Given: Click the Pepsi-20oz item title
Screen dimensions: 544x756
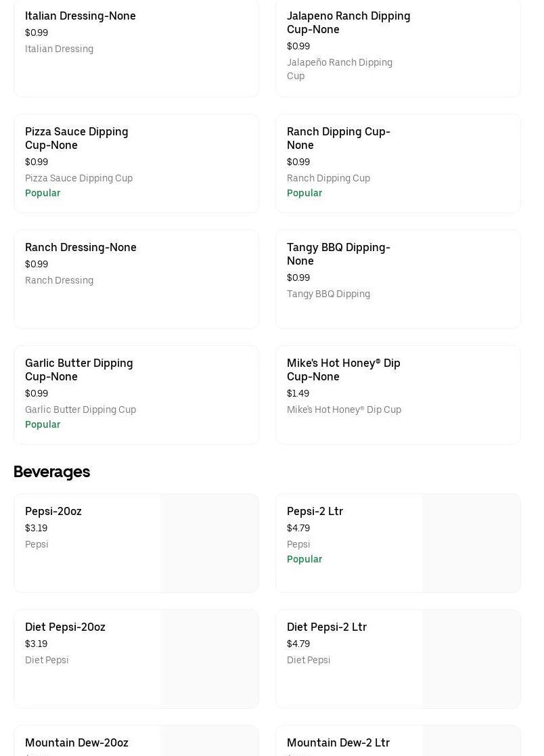Looking at the screenshot, I should (53, 512).
